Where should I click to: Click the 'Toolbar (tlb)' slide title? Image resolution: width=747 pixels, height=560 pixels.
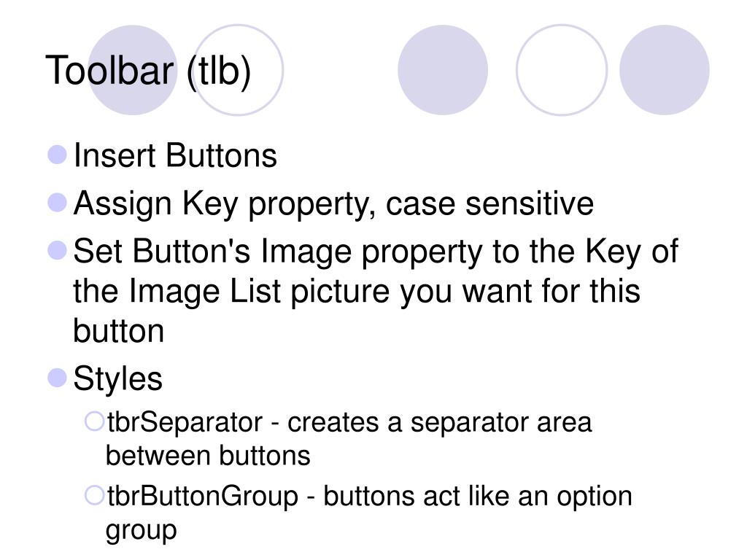click(x=148, y=71)
